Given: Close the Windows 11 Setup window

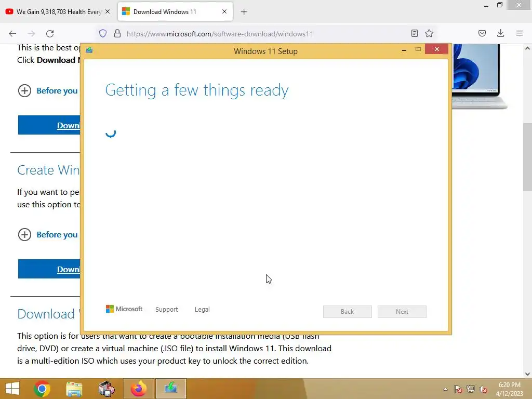Looking at the screenshot, I should (436, 49).
